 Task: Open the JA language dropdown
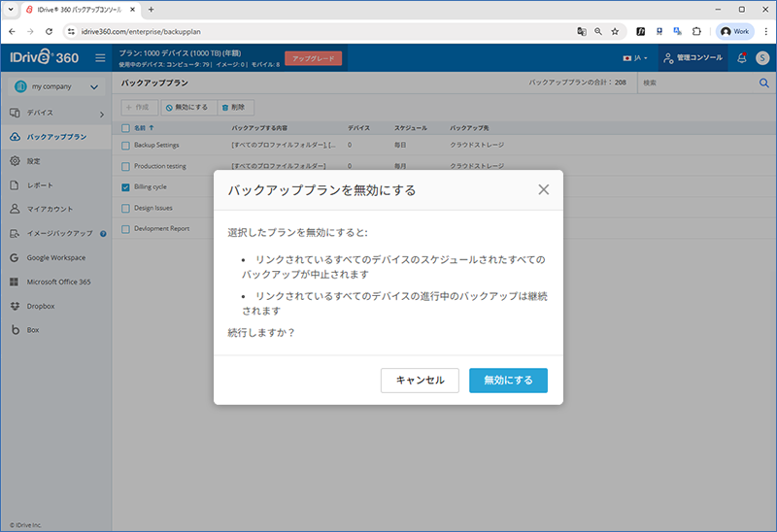tap(635, 58)
